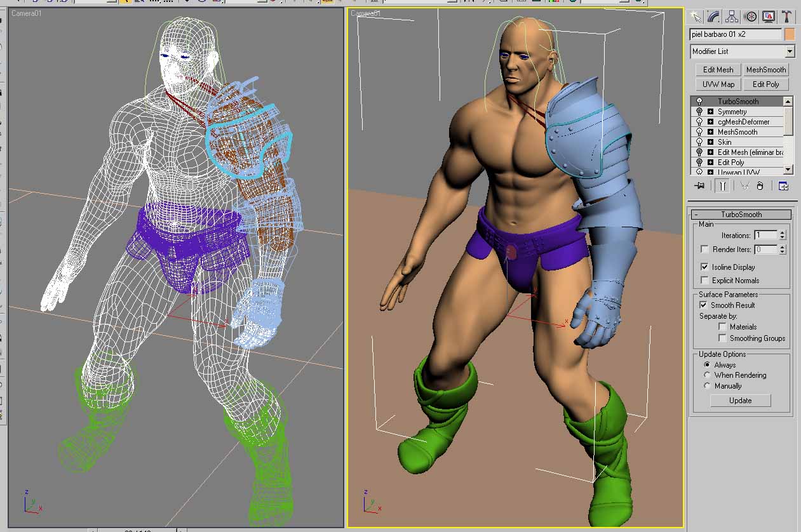Toggle Show End Result icon

click(x=722, y=186)
